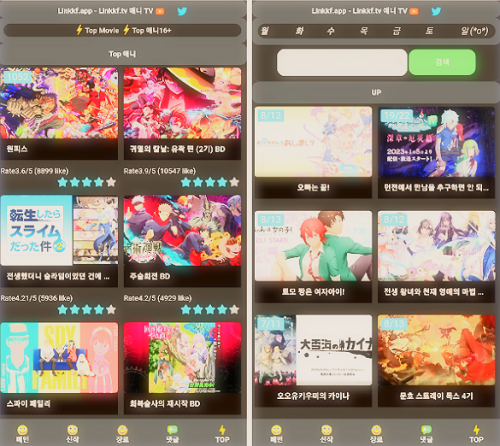Click the Rate4.21/5 (5936 like) text
Image resolution: width=500 pixels, height=446 pixels.
pyautogui.click(x=37, y=298)
